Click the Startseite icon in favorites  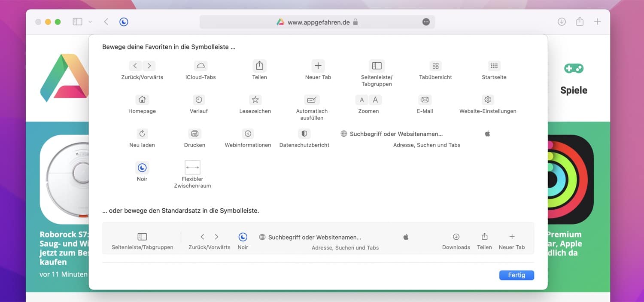[x=494, y=66]
